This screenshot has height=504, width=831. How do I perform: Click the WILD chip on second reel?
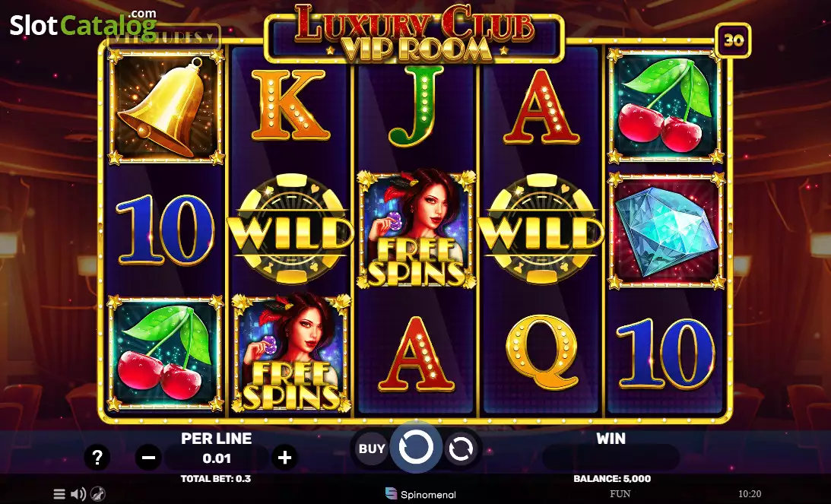pos(290,229)
